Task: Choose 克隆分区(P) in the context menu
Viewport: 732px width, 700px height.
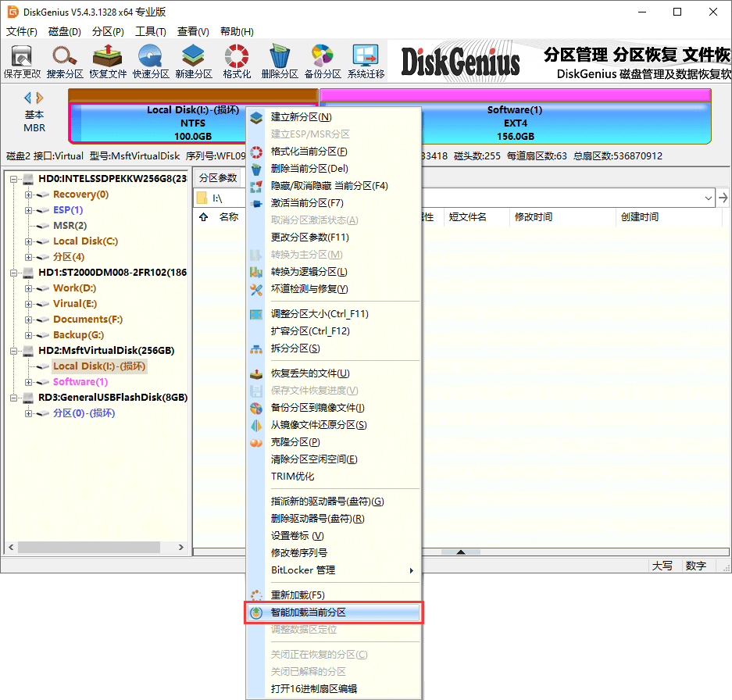Action: [x=334, y=442]
